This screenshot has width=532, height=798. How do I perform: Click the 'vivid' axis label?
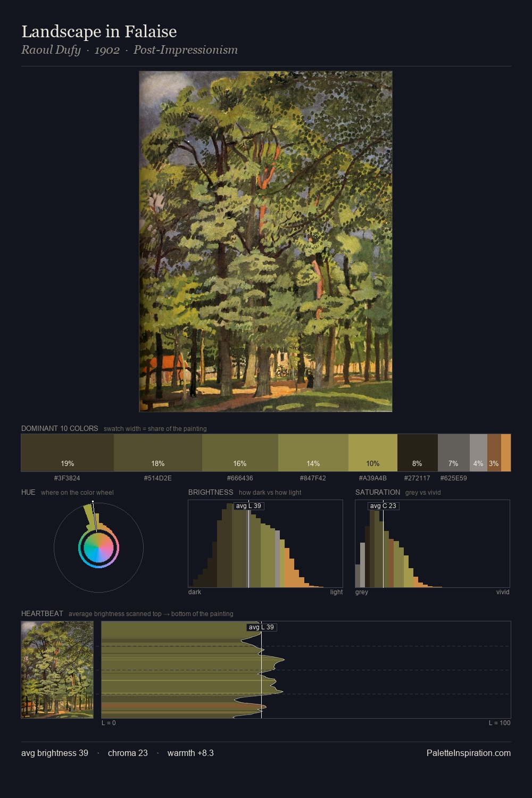pyautogui.click(x=503, y=592)
